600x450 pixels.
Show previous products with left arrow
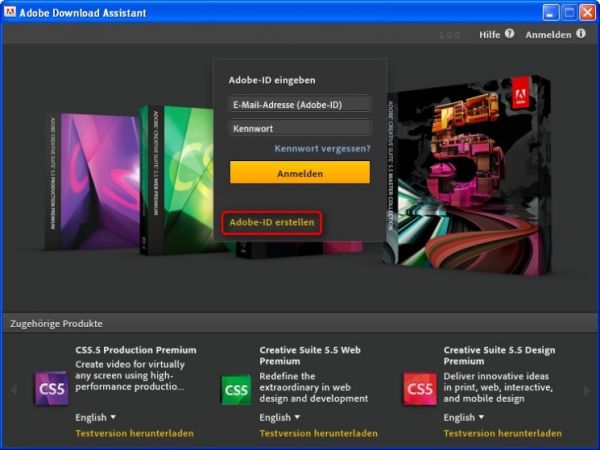pyautogui.click(x=14, y=390)
